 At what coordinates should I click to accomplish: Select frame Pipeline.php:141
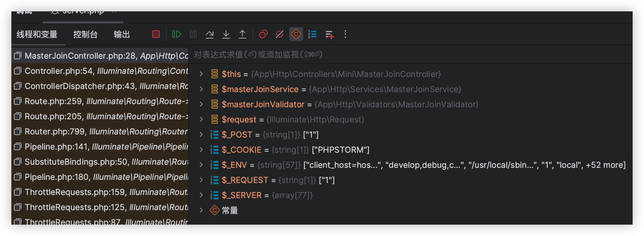[100, 147]
